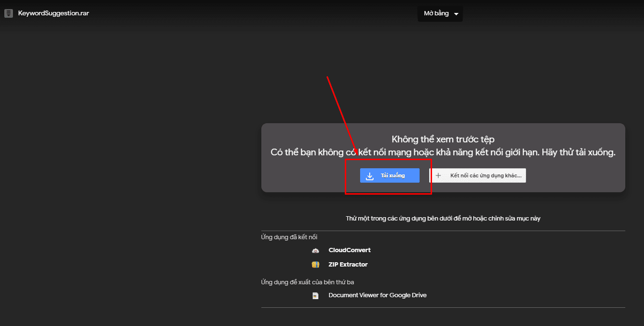Click the ZIP Extractor app icon
644x326 pixels.
[315, 265]
